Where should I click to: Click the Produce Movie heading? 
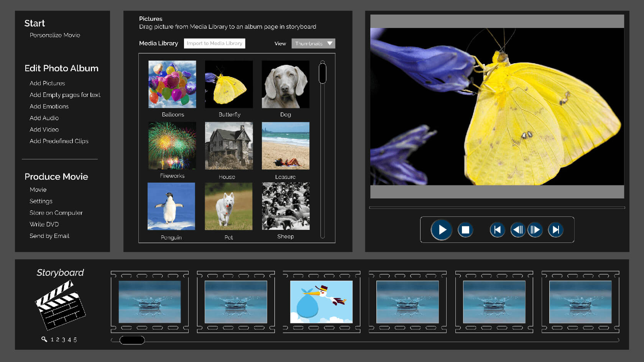tap(56, 177)
